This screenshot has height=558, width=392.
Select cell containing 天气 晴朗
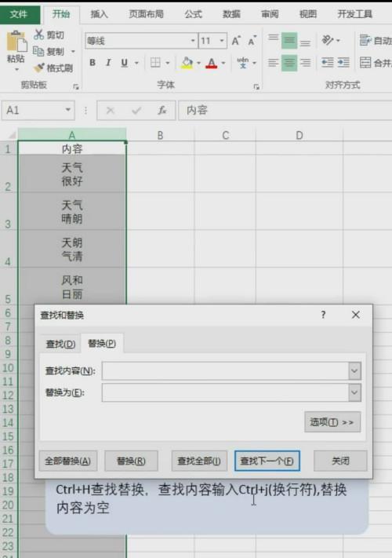click(72, 211)
